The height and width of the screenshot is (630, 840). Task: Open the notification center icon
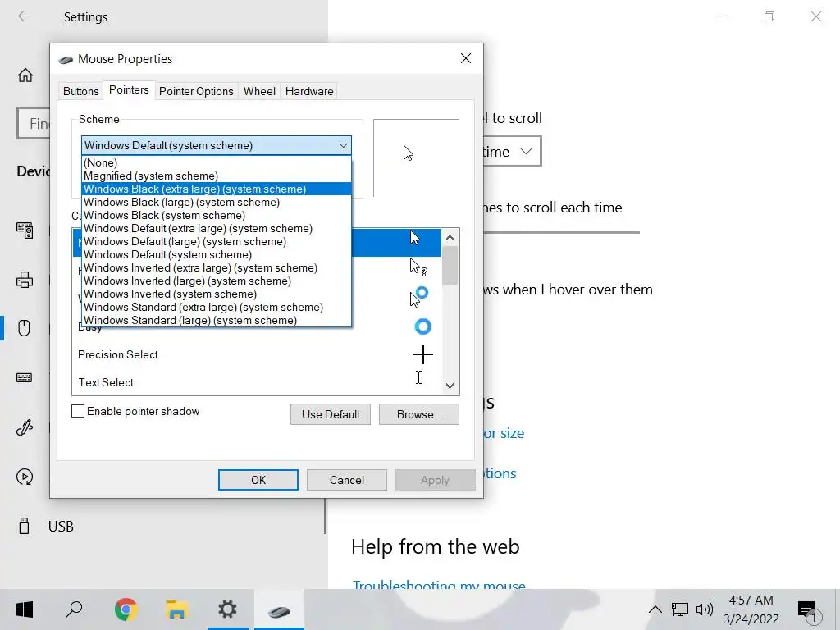(808, 610)
